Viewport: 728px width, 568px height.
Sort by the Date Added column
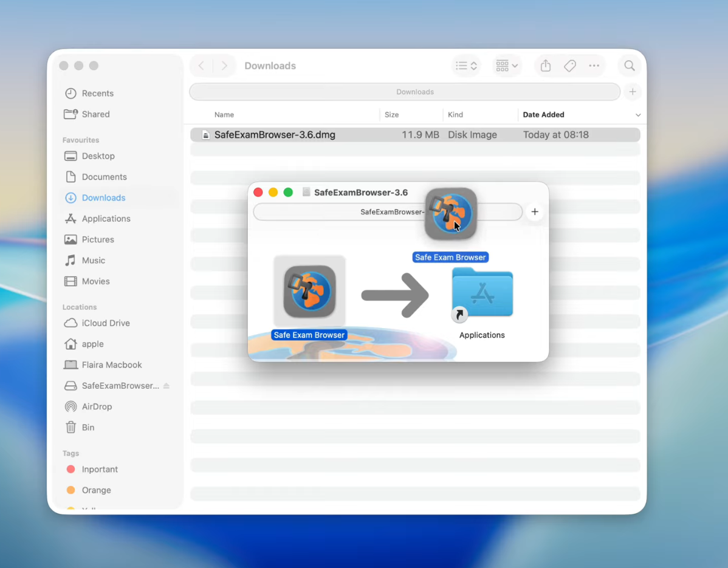coord(543,115)
